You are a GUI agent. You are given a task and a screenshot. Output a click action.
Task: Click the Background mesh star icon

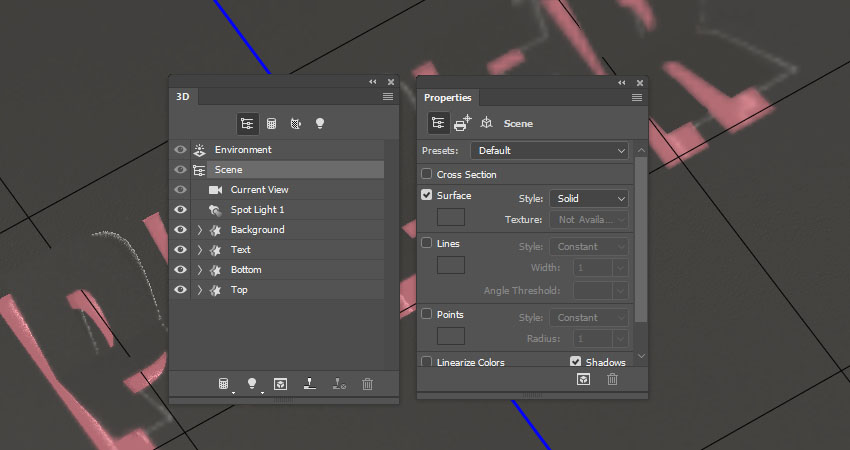(215, 230)
